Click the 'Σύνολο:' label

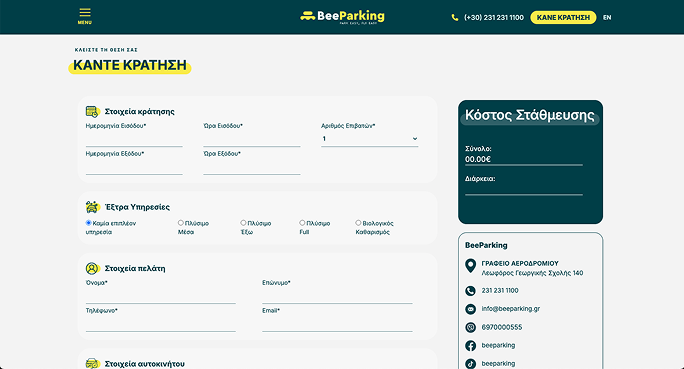[x=478, y=149]
